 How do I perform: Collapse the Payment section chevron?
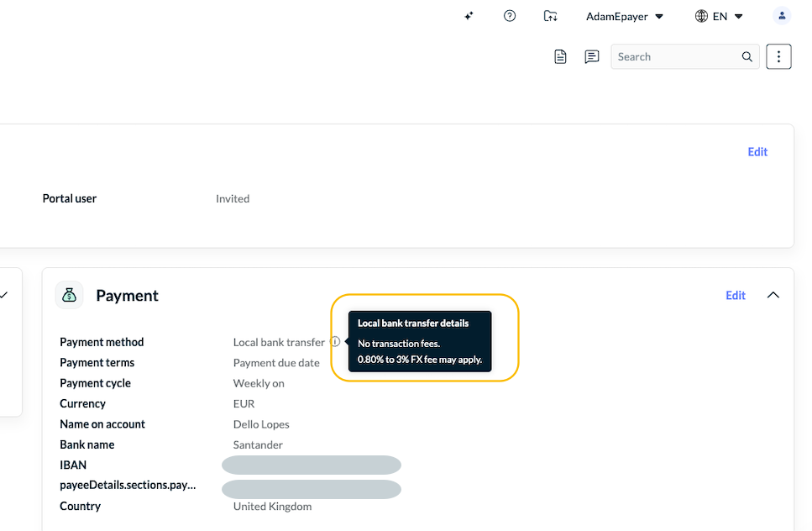coord(773,295)
